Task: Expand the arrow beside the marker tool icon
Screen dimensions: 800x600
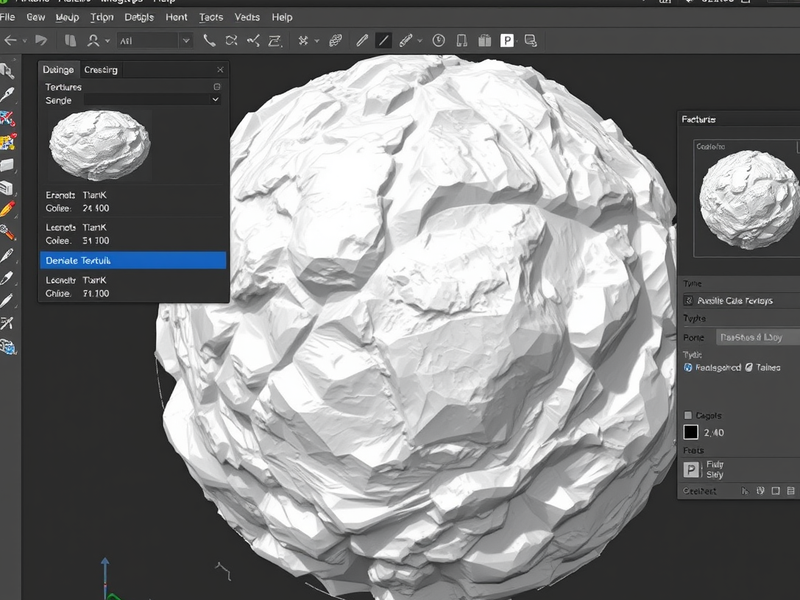Action: (x=419, y=41)
